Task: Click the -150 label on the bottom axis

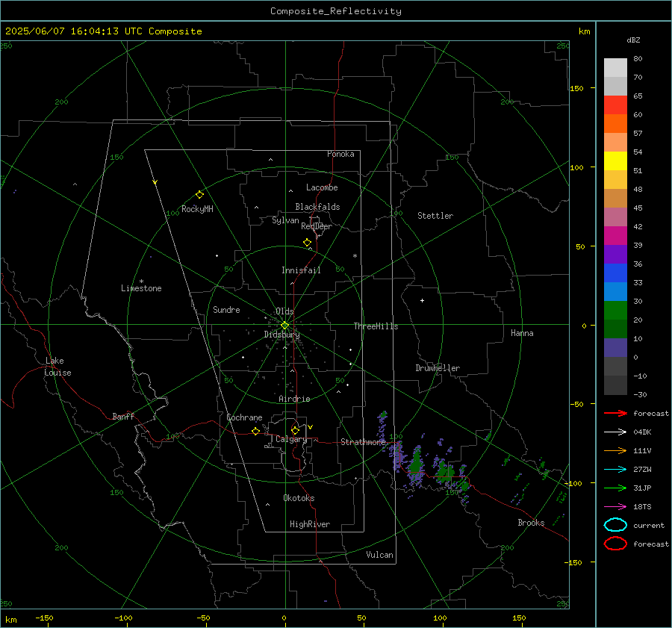Action: (44, 618)
